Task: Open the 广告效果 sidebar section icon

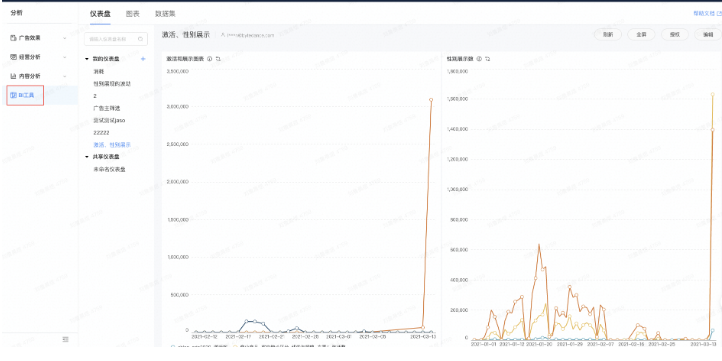Action: click(13, 38)
